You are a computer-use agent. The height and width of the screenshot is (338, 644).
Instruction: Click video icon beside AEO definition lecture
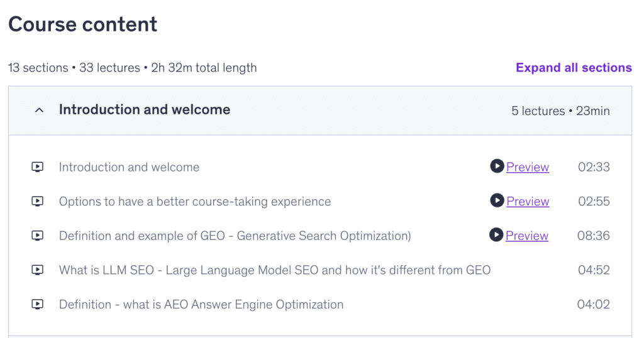click(x=38, y=305)
